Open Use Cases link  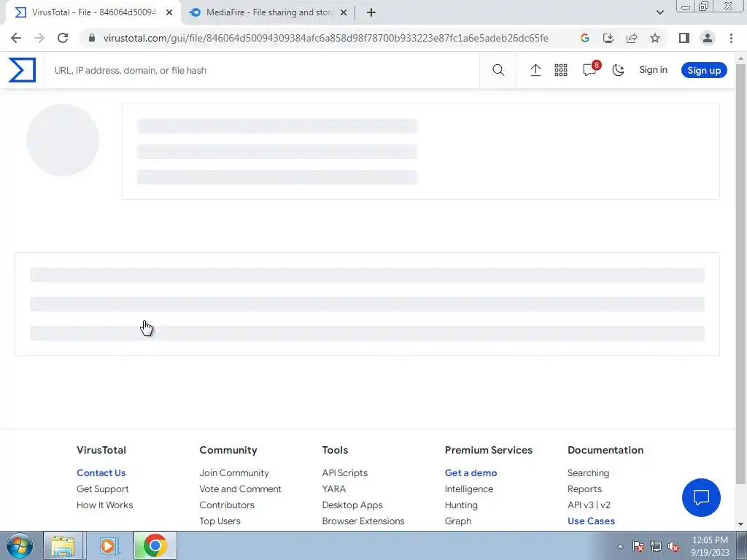[x=591, y=521]
